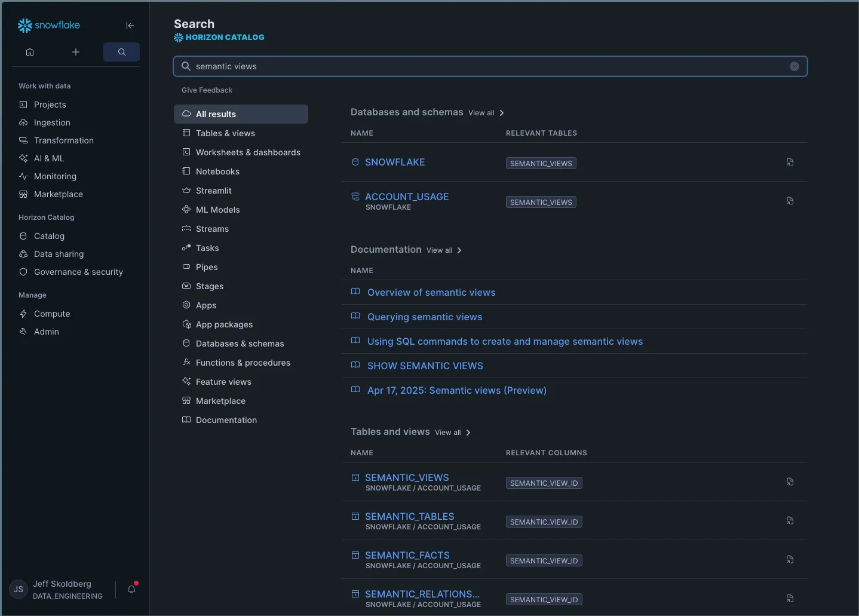Click the plus create icon
Screen dimensions: 859x616
(x=76, y=52)
